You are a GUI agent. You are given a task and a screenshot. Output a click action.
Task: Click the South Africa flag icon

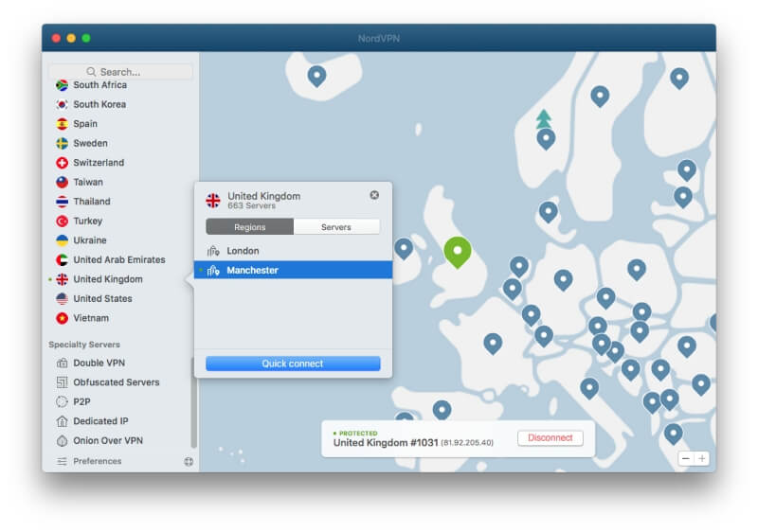62,85
